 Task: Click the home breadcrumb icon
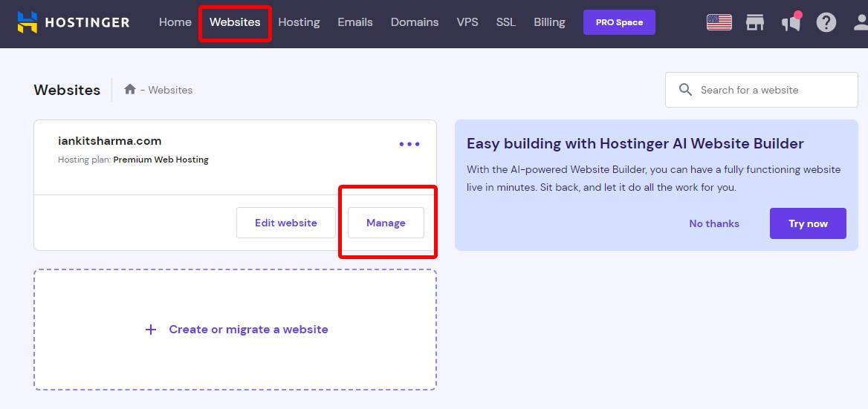point(130,89)
